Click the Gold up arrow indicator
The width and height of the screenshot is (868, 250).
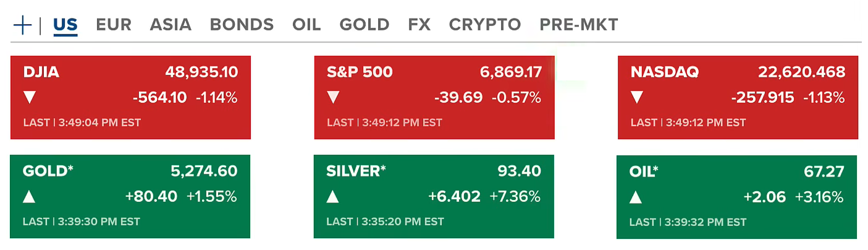click(x=29, y=197)
